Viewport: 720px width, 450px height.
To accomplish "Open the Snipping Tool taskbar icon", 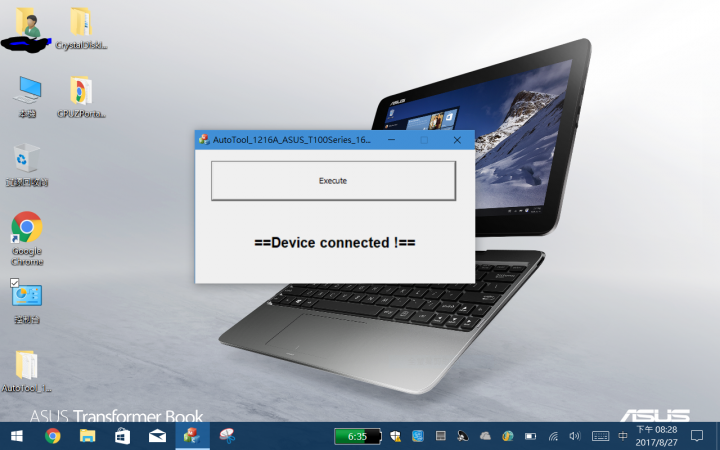I will (227, 436).
